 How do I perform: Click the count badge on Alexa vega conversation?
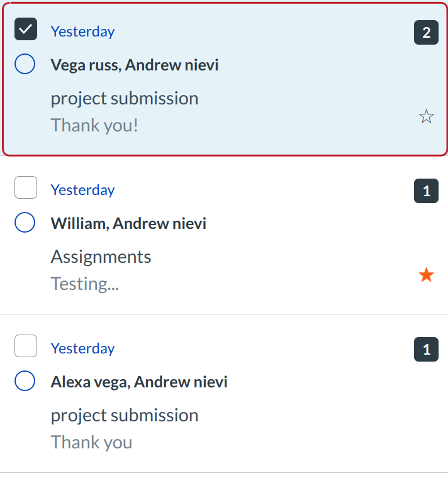tap(426, 350)
